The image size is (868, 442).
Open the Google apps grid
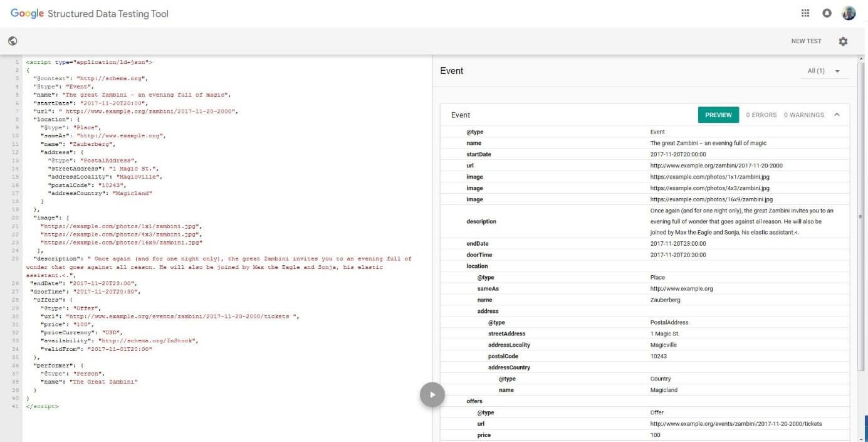[x=805, y=13]
